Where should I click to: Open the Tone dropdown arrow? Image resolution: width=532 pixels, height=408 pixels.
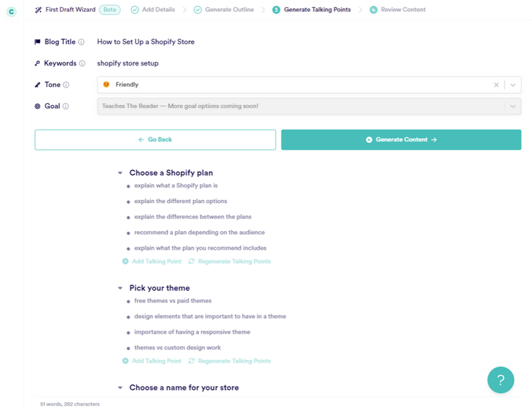tap(513, 85)
